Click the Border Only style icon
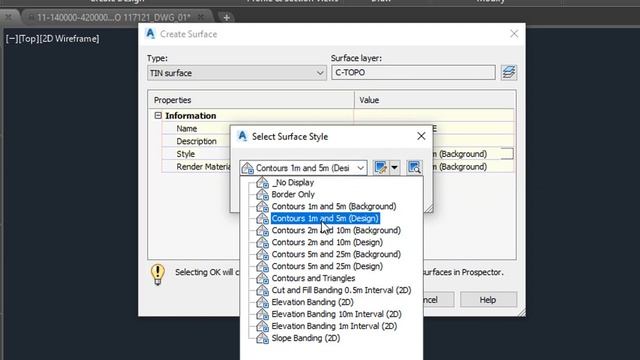The height and width of the screenshot is (360, 640). 262,194
